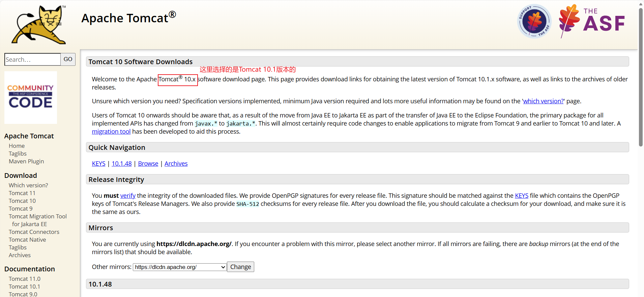Click the GO search button
Image resolution: width=644 pixels, height=297 pixels.
coord(68,59)
